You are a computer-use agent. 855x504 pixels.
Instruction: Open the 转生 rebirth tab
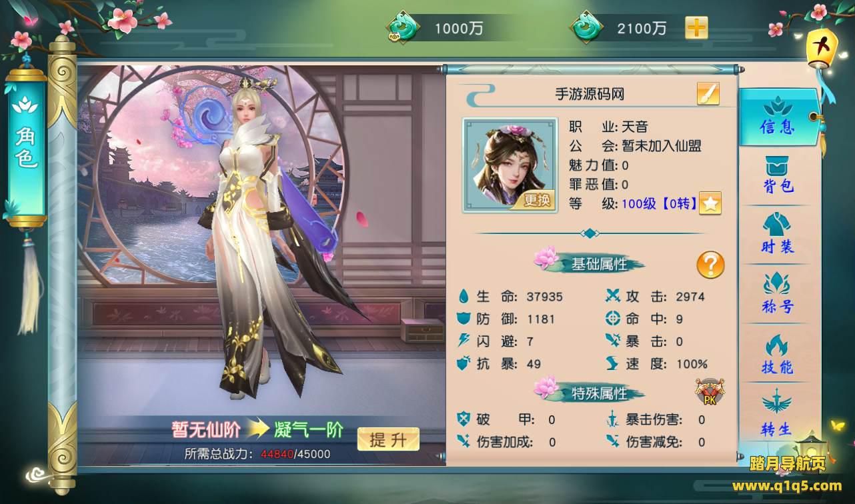[x=778, y=415]
